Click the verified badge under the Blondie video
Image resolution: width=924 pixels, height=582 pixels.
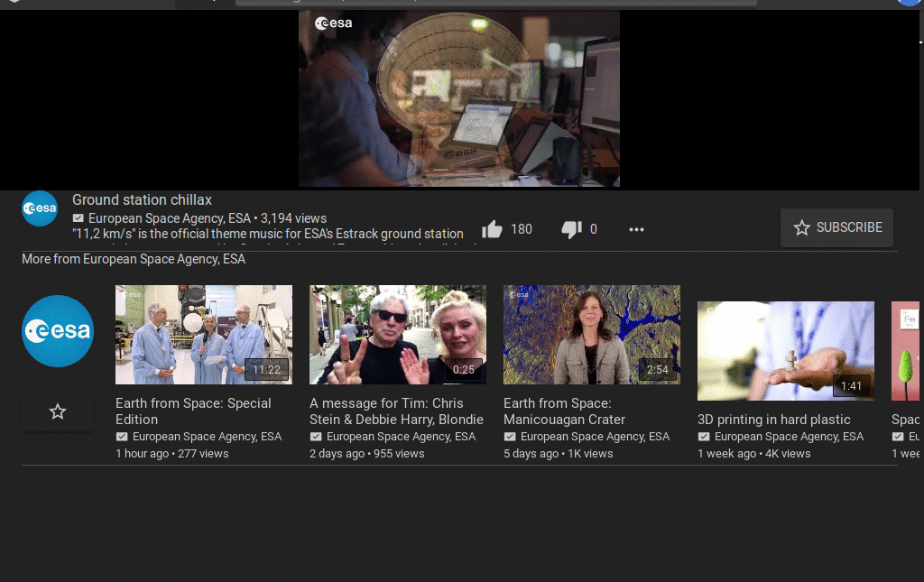316,436
